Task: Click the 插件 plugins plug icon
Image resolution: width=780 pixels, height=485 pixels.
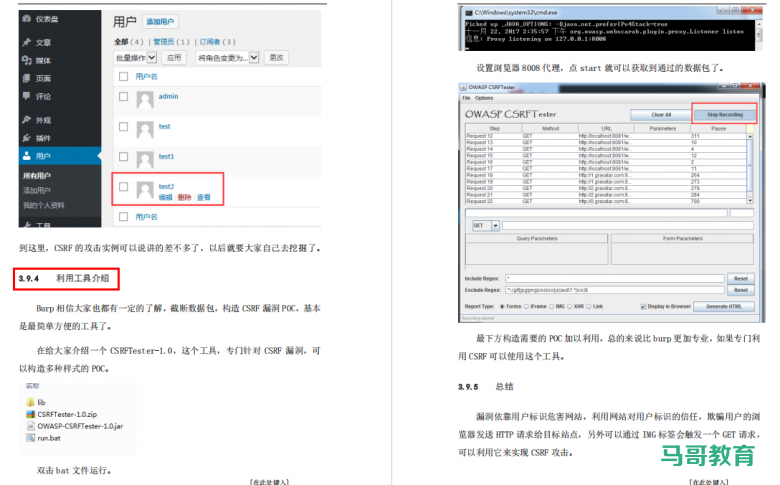Action: (x=26, y=138)
